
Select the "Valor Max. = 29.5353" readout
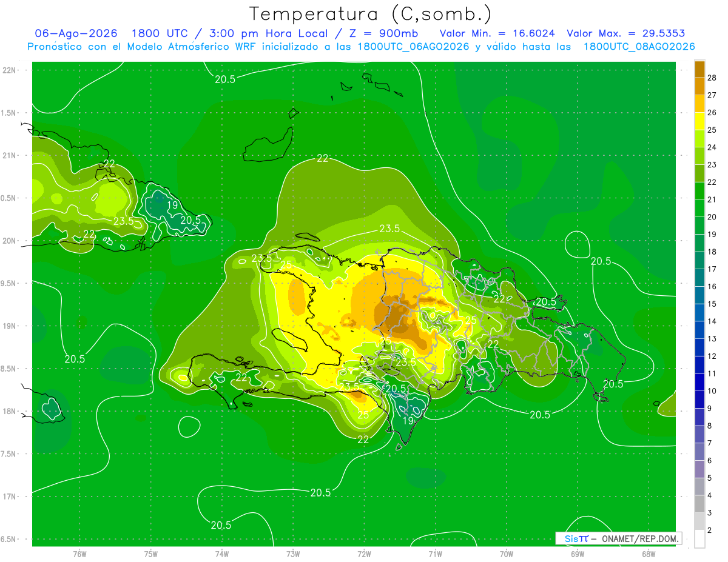tap(625, 33)
